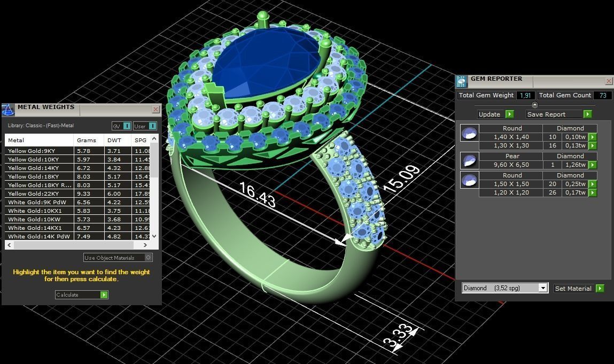
Task: Click the 1,40 X 1,40 size cell
Action: 511,137
